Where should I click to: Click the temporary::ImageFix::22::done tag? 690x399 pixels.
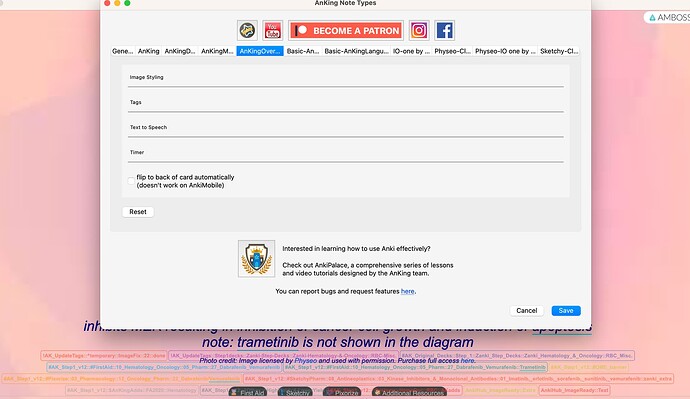click(104, 355)
